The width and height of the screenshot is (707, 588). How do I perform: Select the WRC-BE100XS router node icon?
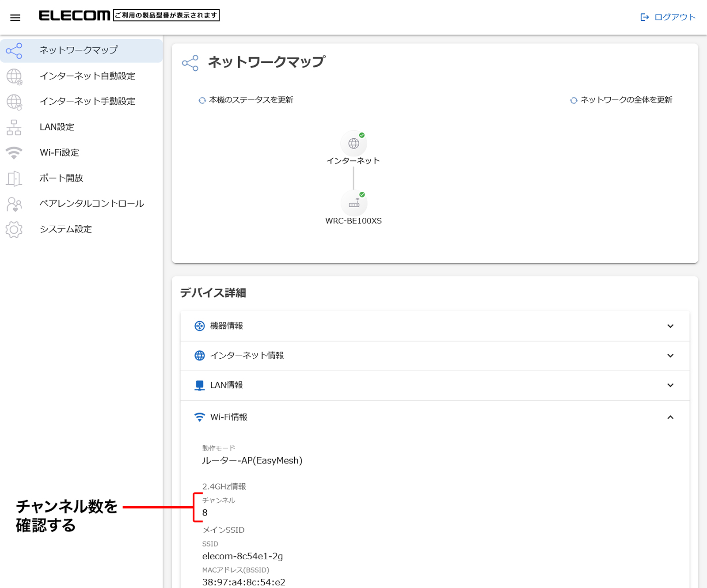click(353, 203)
